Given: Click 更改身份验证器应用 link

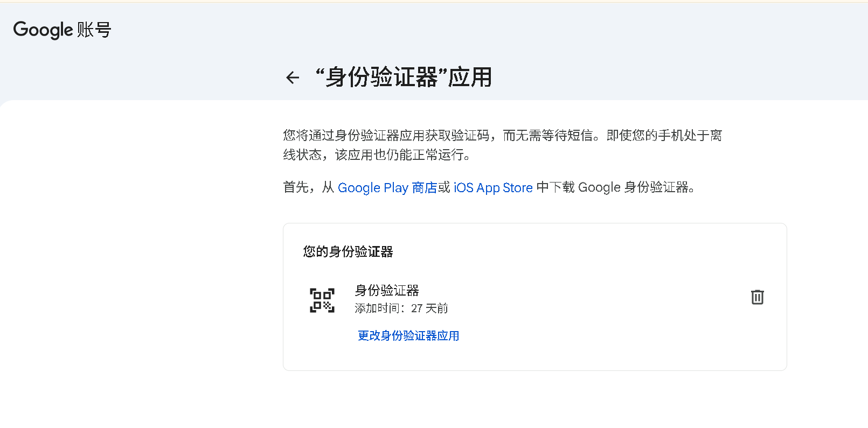Looking at the screenshot, I should (408, 336).
